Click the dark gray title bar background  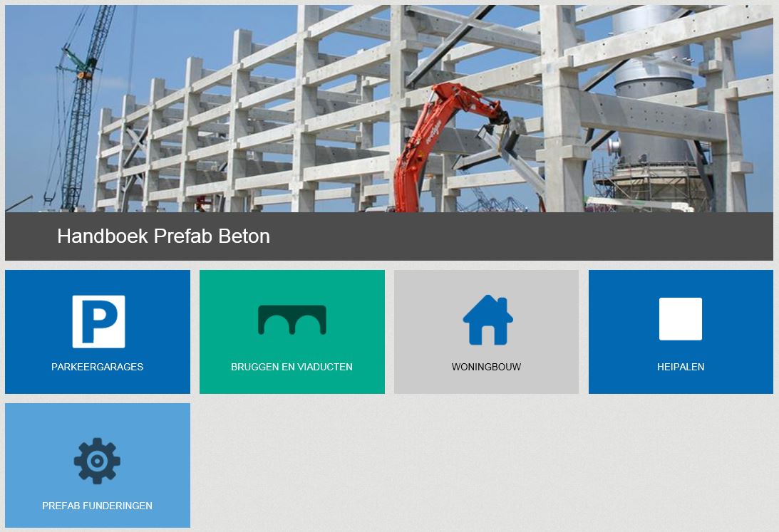click(x=497, y=236)
